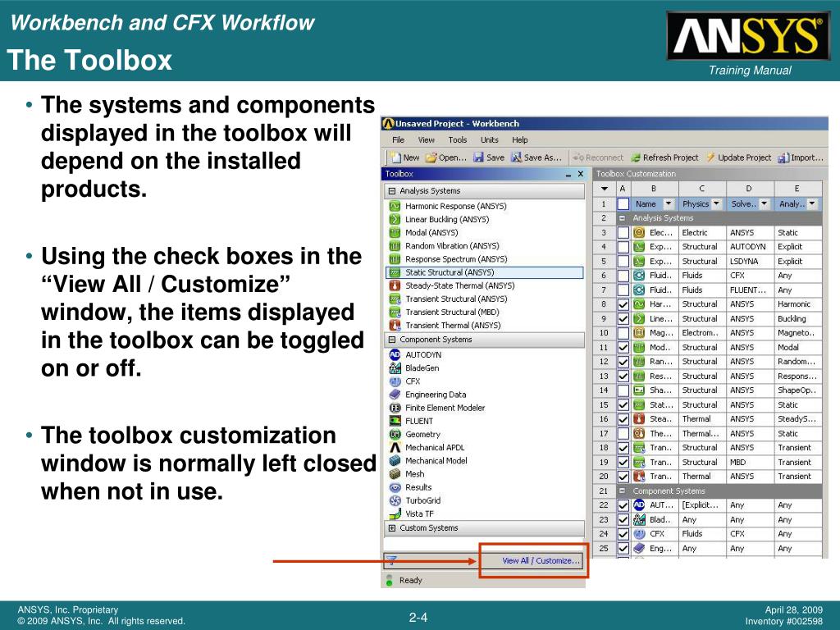Open the View menu

(x=427, y=139)
